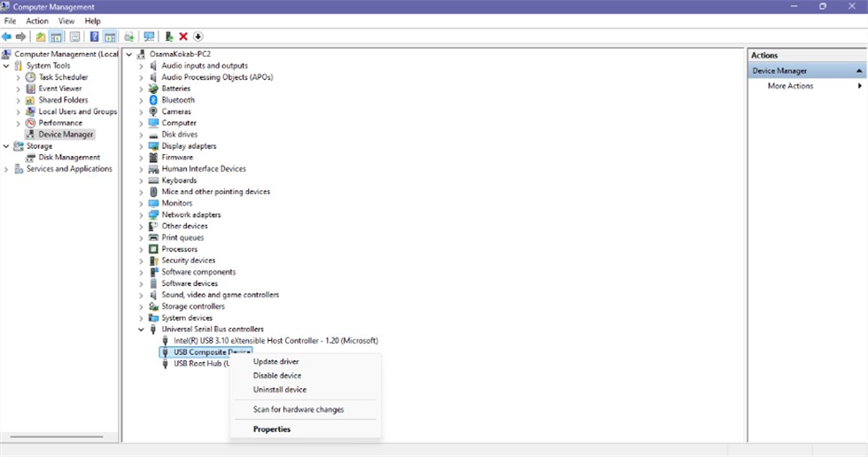Select Computer Management (Local) root

click(66, 54)
